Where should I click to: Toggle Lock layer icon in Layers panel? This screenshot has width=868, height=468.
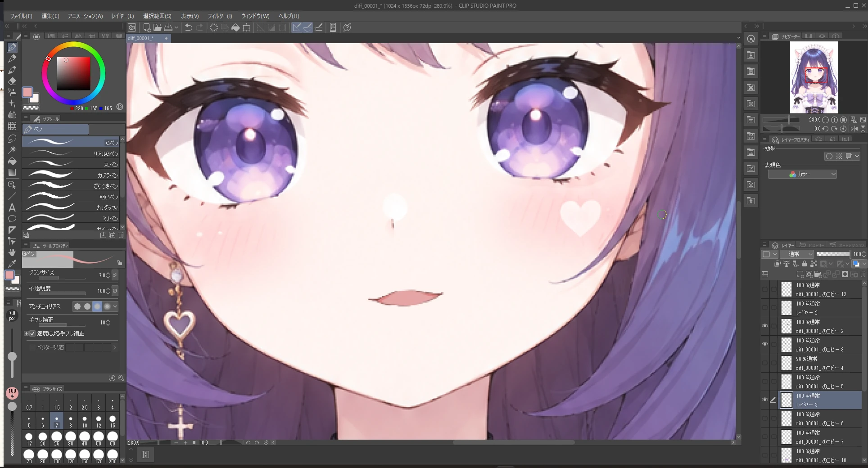click(804, 264)
